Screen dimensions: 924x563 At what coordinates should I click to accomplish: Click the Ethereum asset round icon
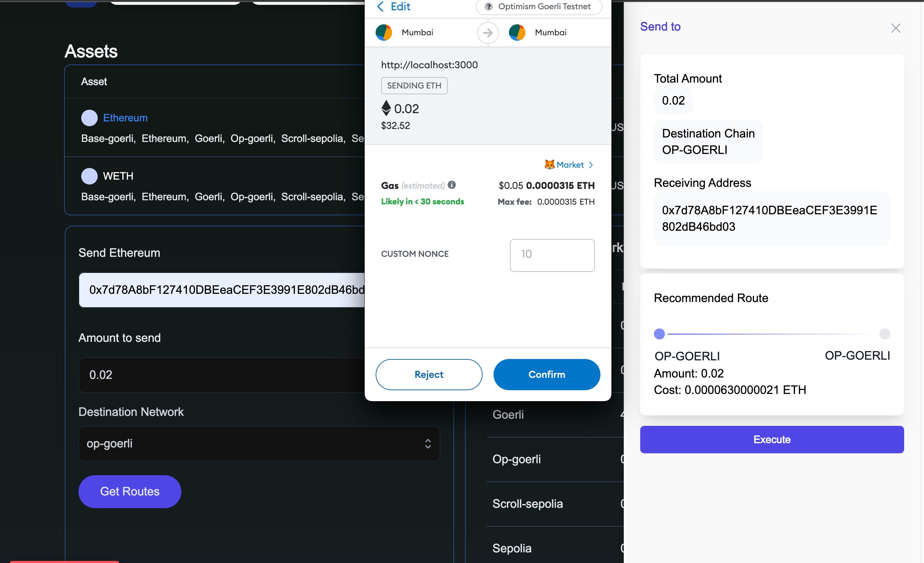(89, 118)
